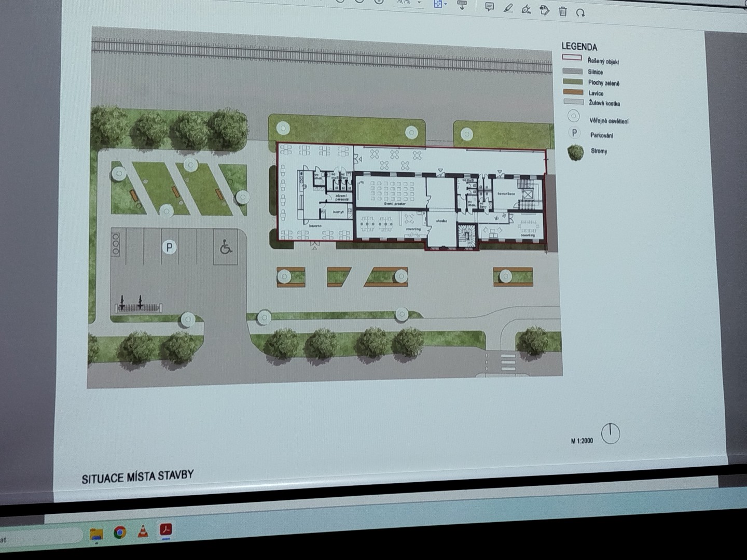Launch VLC media player from the taskbar
Screen dimensions: 747x560
click(x=142, y=531)
